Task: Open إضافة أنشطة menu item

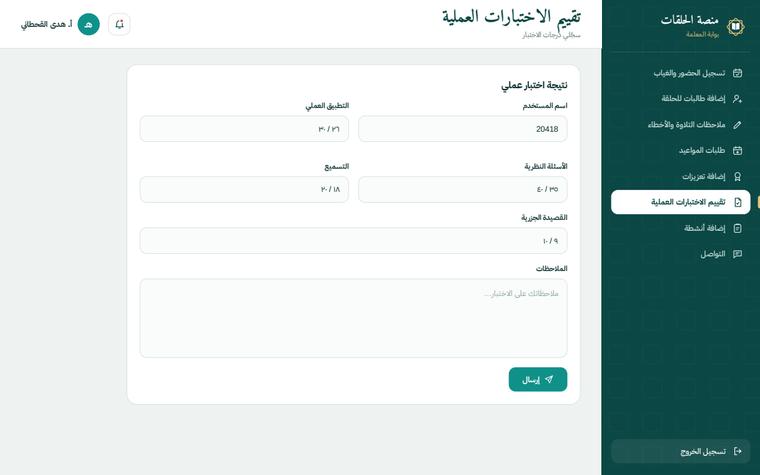Action: pyautogui.click(x=681, y=228)
